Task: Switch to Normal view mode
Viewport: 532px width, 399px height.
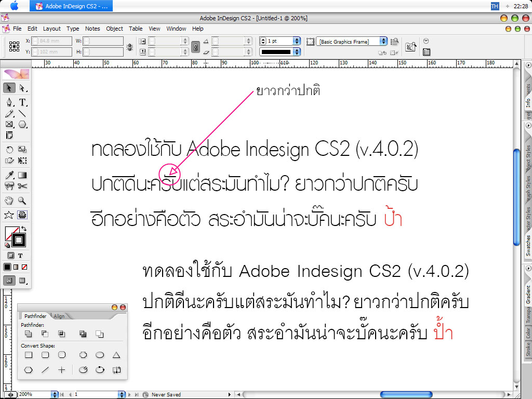Action: point(9,281)
